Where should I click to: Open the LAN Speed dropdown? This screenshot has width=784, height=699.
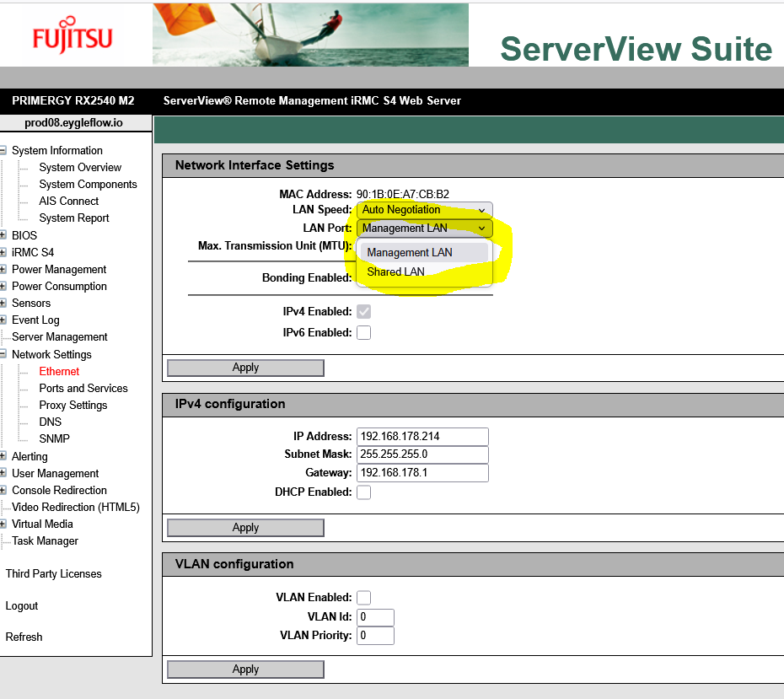425,210
